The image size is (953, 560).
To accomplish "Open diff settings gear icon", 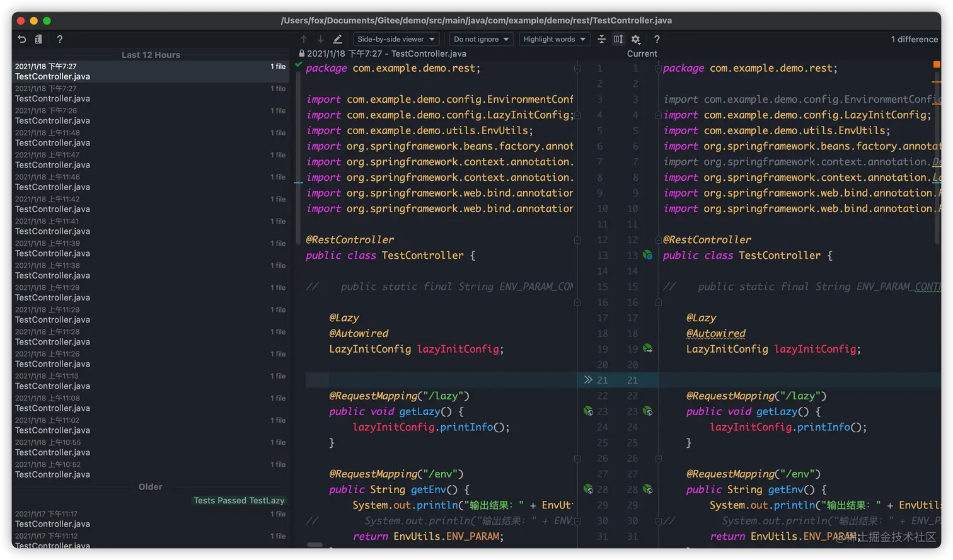I will click(636, 39).
